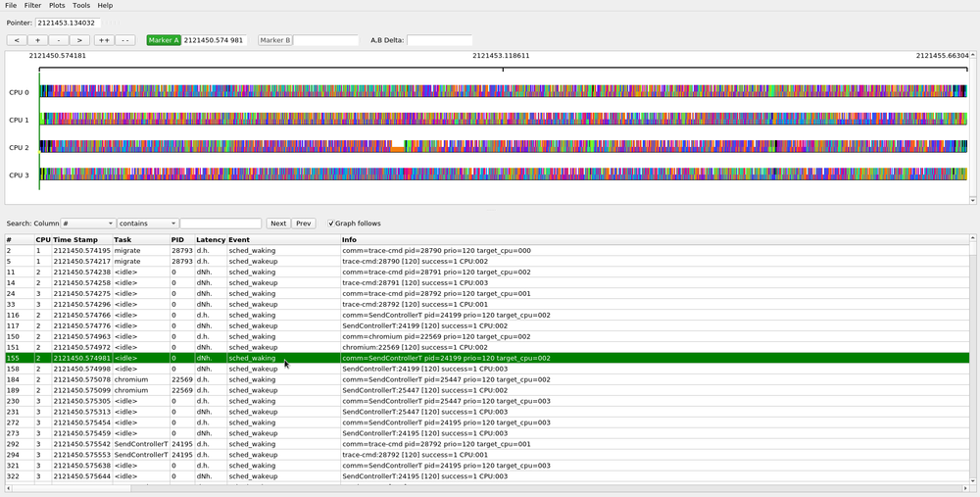Viewport: 980px width, 497px height.
Task: Click the Pointer timestamp field
Action: pyautogui.click(x=68, y=23)
